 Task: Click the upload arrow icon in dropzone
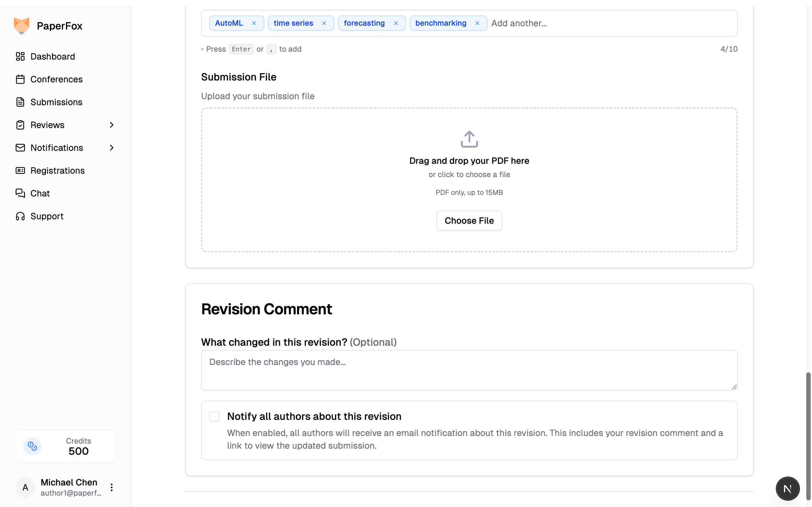pos(469,139)
